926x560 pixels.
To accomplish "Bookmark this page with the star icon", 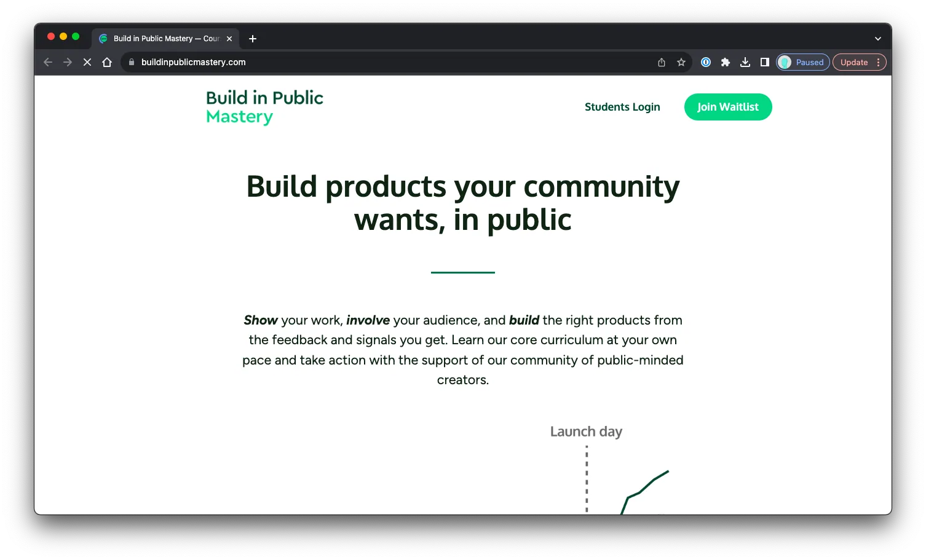I will pos(681,62).
